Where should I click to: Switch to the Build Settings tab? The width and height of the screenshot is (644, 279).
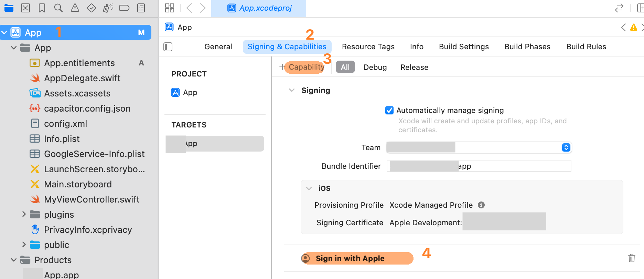464,47
